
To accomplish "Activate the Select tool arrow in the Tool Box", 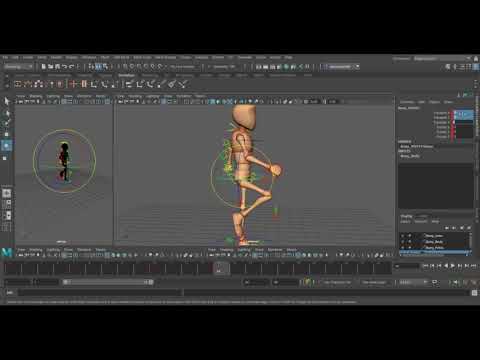I will coord(6,101).
